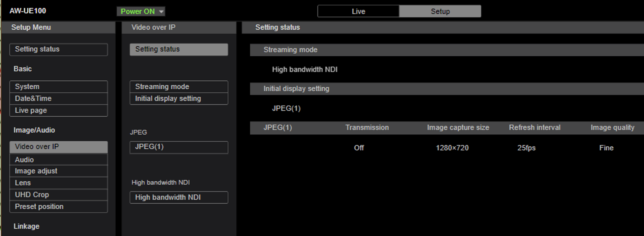Select Video over IP menu item
The height and width of the screenshot is (236, 644).
point(58,147)
